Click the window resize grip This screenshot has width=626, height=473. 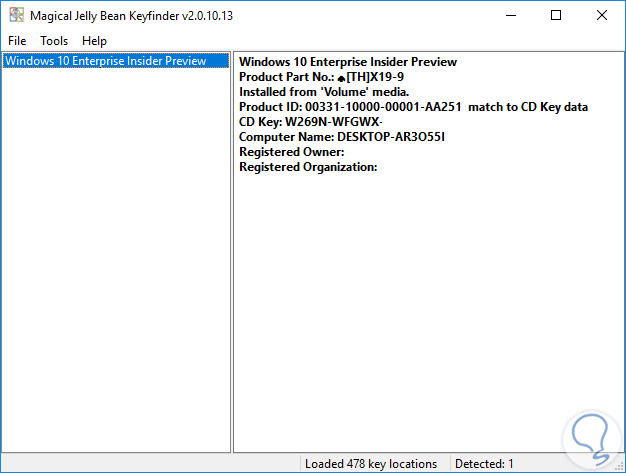[x=619, y=466]
